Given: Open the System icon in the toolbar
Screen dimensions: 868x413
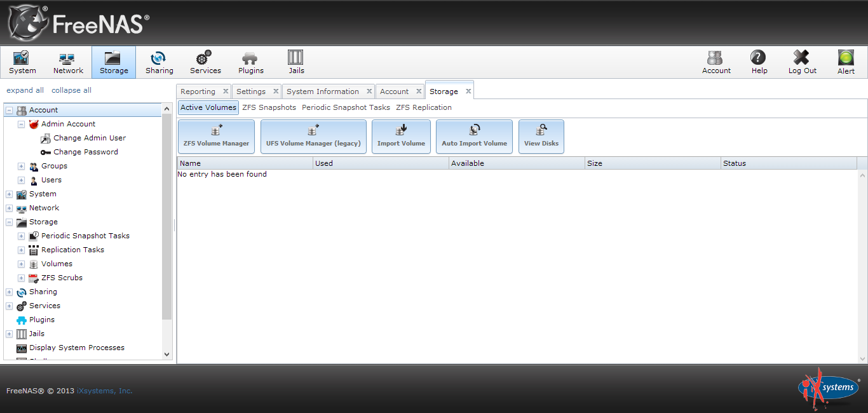Looking at the screenshot, I should (x=22, y=62).
